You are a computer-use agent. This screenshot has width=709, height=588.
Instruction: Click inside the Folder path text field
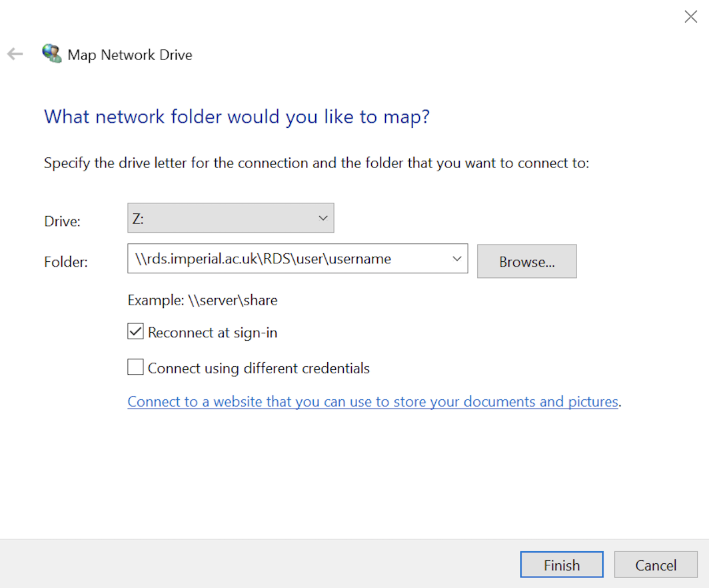tap(287, 259)
